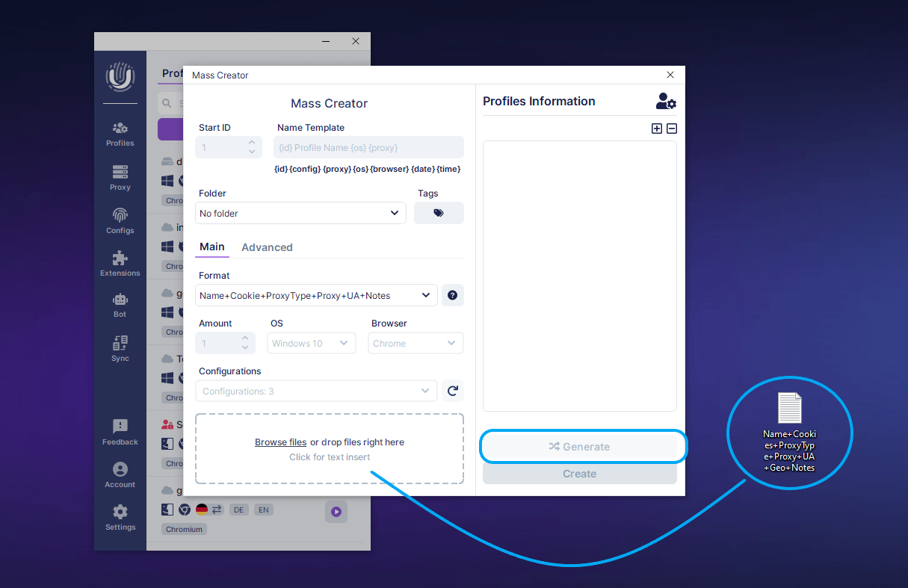Go to Configs fingerprint icon
908x588 pixels.
[120, 220]
